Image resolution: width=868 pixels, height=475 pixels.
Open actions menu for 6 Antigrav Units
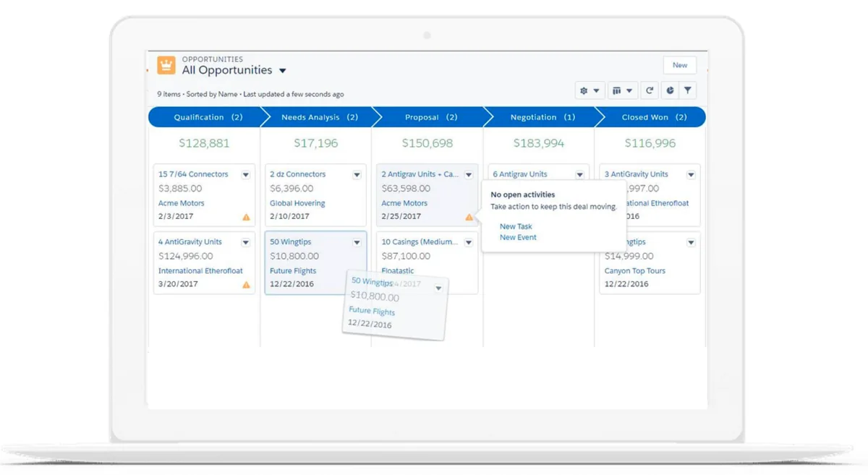pos(579,175)
